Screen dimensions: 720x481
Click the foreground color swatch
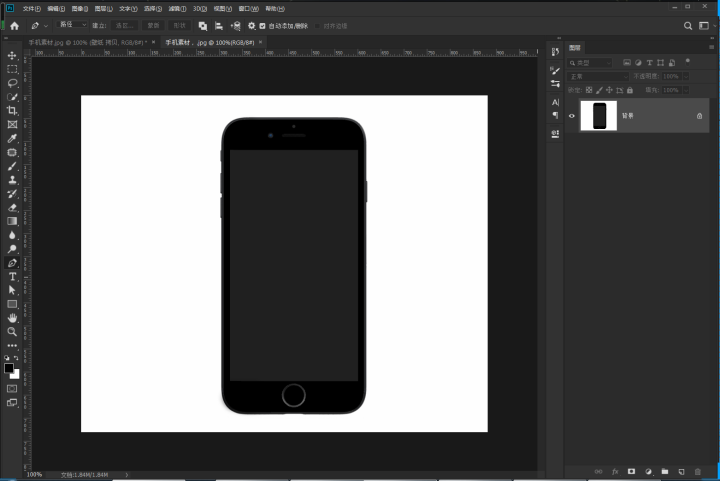(x=9, y=368)
